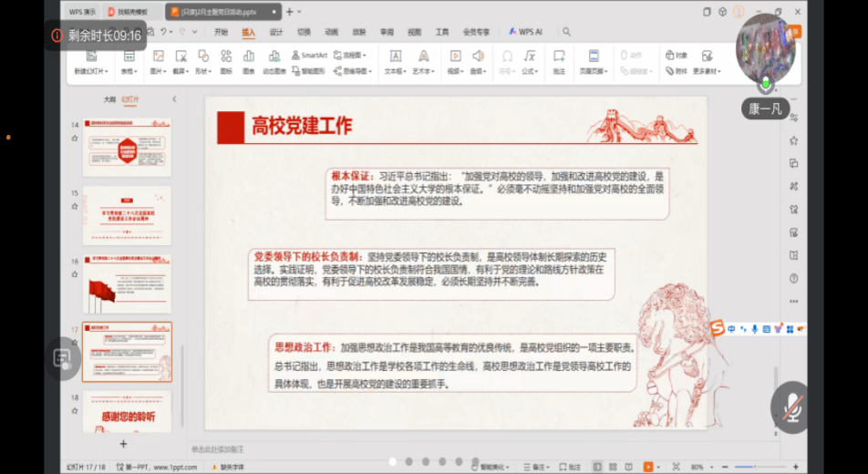Select slide 16 thumbnail with red flags
Screen dimensions: 868x474
click(x=126, y=283)
